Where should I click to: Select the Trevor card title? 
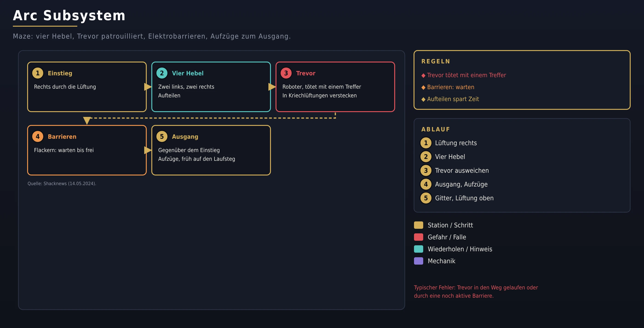(x=306, y=73)
